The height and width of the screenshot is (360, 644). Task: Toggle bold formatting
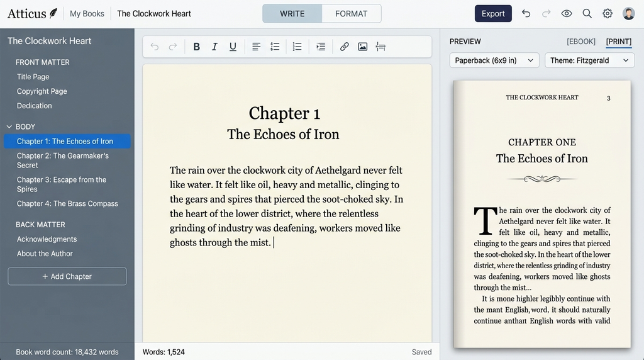click(x=196, y=47)
